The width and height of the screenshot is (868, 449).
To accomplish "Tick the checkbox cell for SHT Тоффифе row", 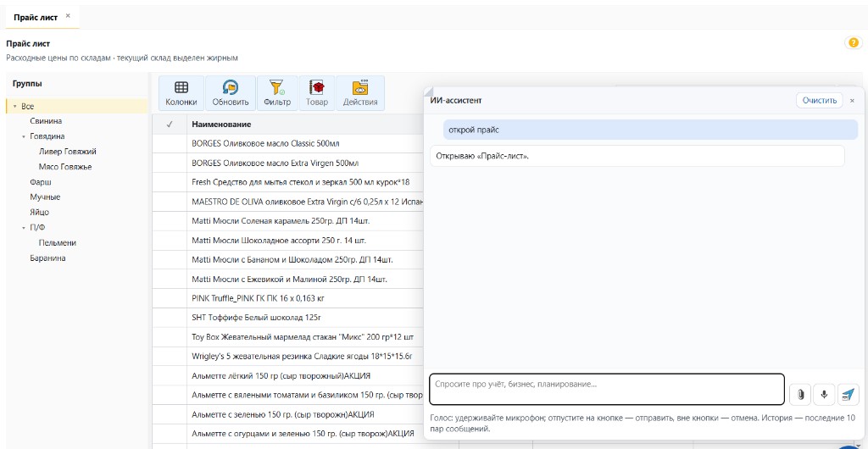I will click(170, 318).
